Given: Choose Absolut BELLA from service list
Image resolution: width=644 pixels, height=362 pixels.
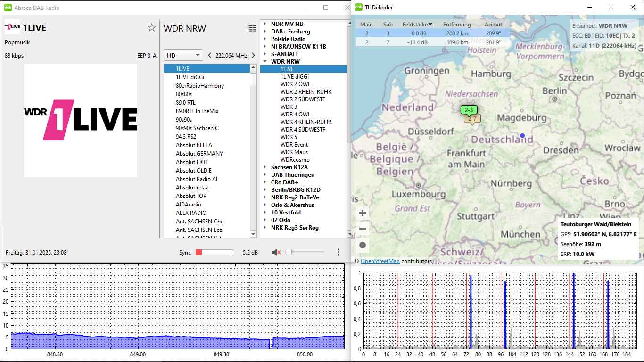Looking at the screenshot, I should (194, 145).
